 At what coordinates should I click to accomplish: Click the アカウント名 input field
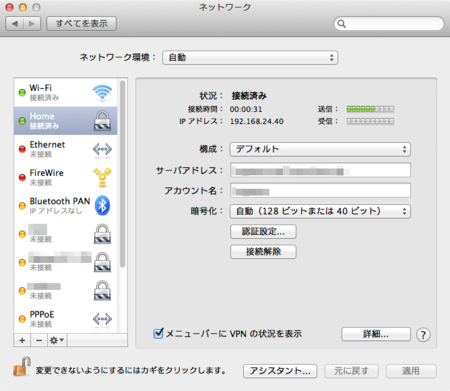click(x=320, y=191)
